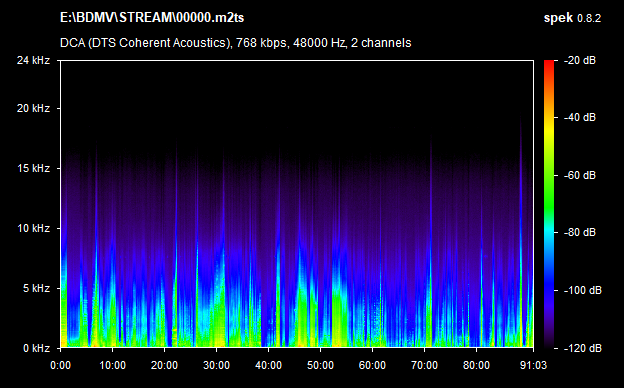Click the 20 kHz frequency label

coord(33,108)
